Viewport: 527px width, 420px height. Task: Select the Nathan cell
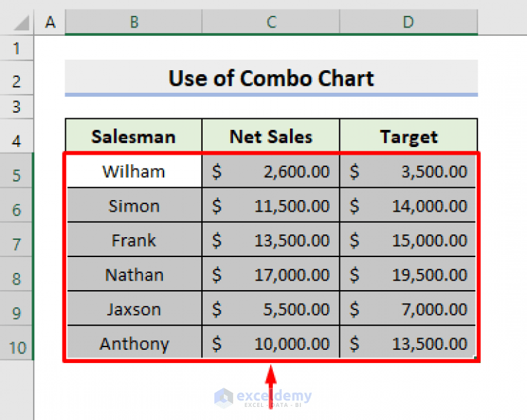[134, 275]
